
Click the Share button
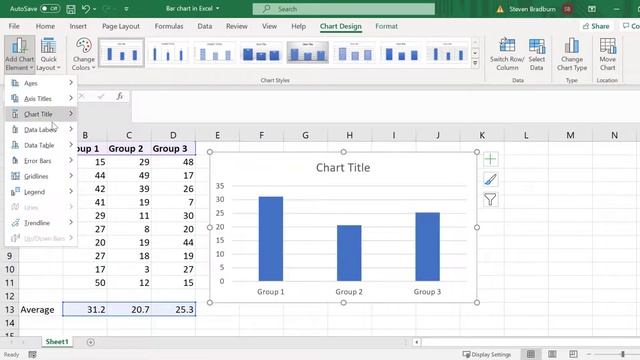click(x=596, y=26)
